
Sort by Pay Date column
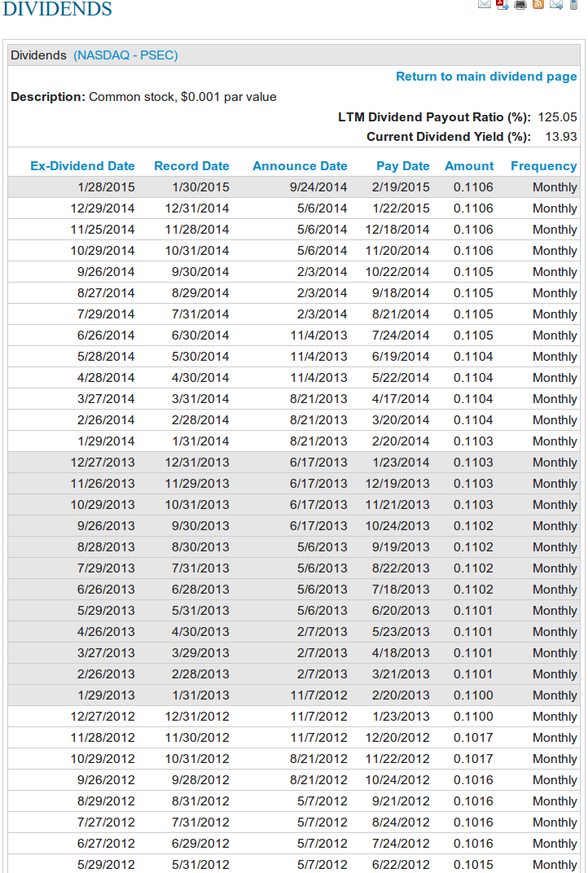pyautogui.click(x=402, y=166)
